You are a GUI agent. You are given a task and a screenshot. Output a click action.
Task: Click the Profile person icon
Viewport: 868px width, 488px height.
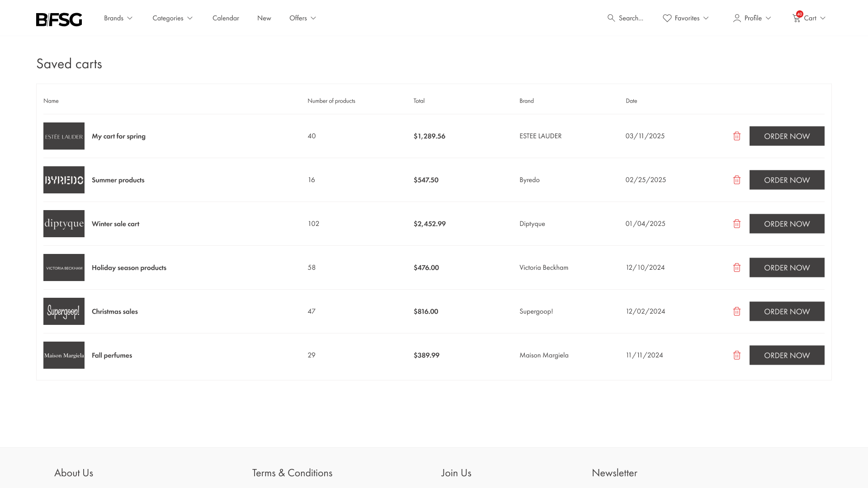pos(737,18)
